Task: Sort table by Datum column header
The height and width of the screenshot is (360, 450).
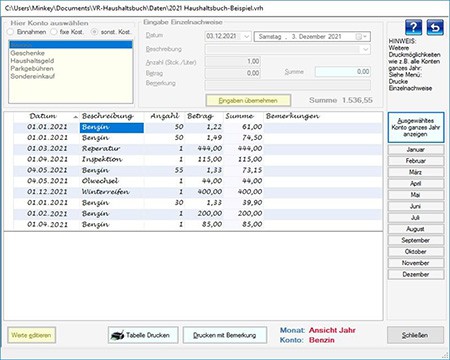Action: pos(46,116)
